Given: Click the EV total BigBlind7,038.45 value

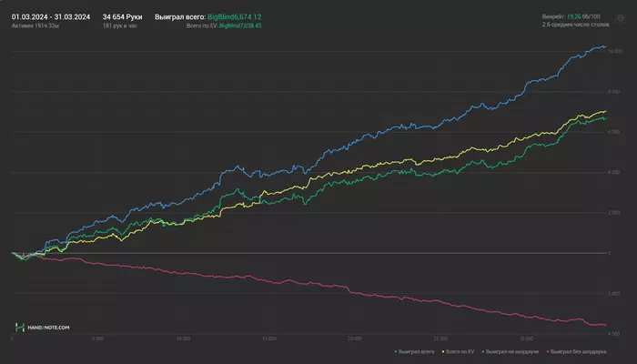Looking at the screenshot, I should (x=240, y=25).
